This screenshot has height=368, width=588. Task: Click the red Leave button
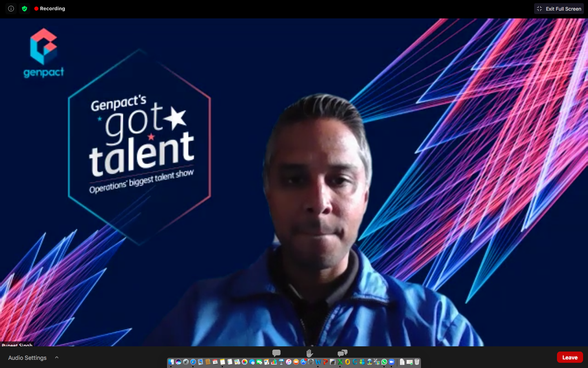570,357
